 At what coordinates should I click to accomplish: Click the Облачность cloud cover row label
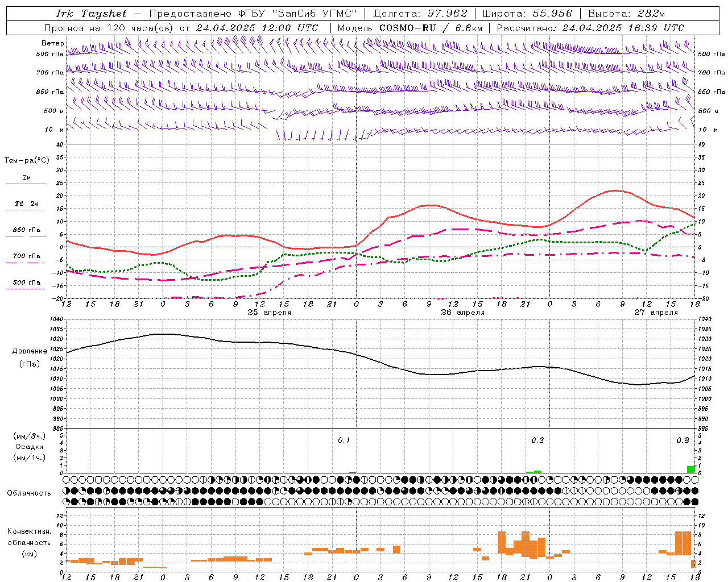point(29,493)
